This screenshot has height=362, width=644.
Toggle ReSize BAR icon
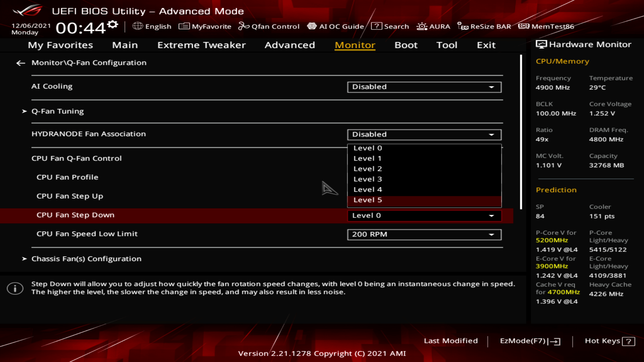(463, 26)
